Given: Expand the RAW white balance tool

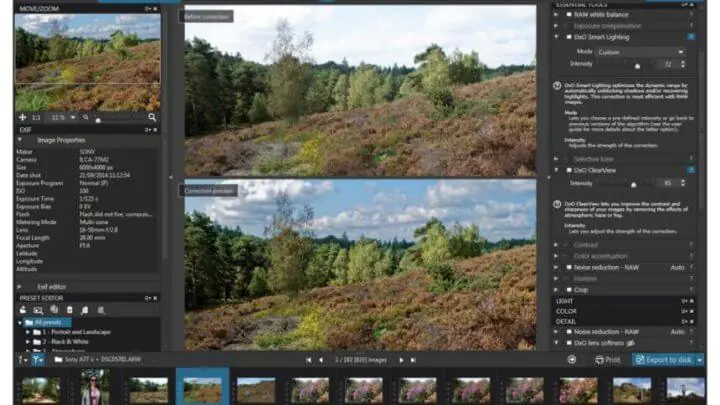Looking at the screenshot, I should pos(556,15).
